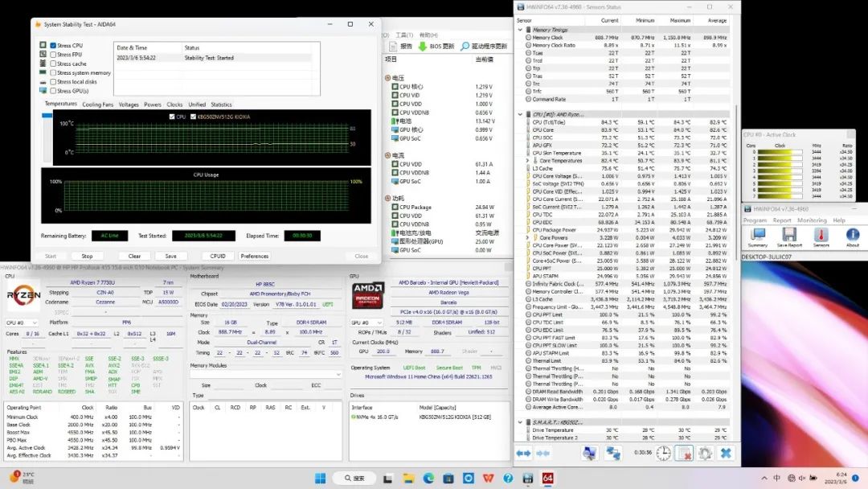This screenshot has width=868, height=489.
Task: Open the About icon in HWiNFO
Action: pos(853,235)
